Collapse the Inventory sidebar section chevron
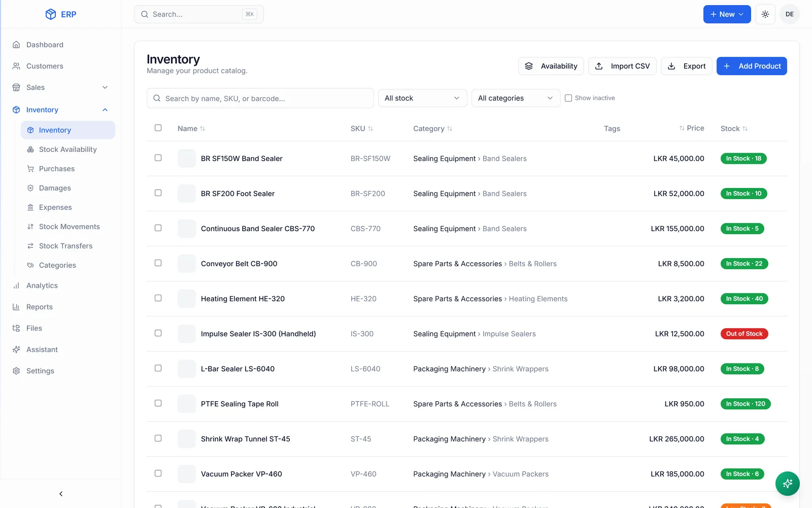The width and height of the screenshot is (812, 508). pyautogui.click(x=105, y=110)
